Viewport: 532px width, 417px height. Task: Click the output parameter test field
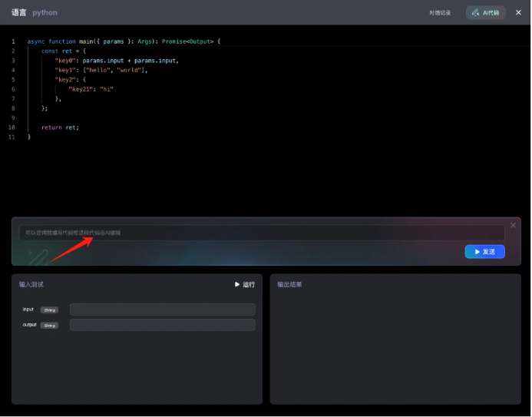(x=163, y=325)
